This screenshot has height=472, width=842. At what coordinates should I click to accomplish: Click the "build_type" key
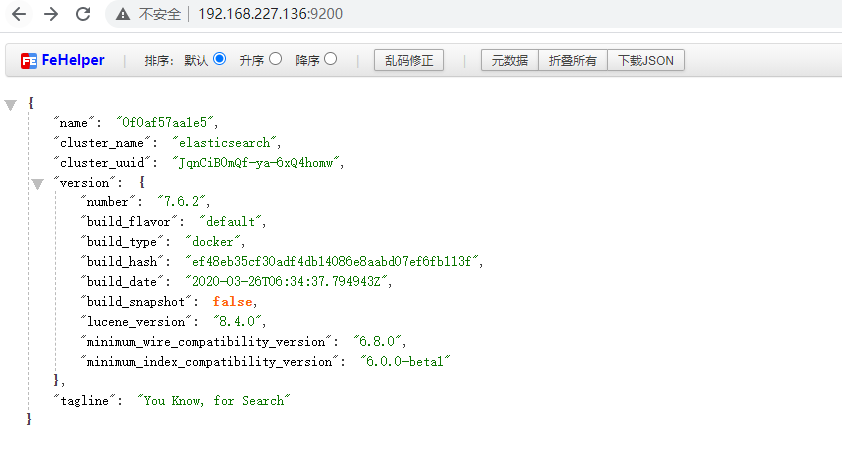click(x=121, y=242)
